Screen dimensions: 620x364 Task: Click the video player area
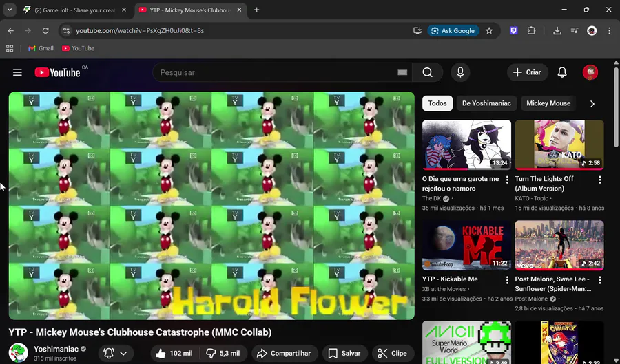pos(211,206)
